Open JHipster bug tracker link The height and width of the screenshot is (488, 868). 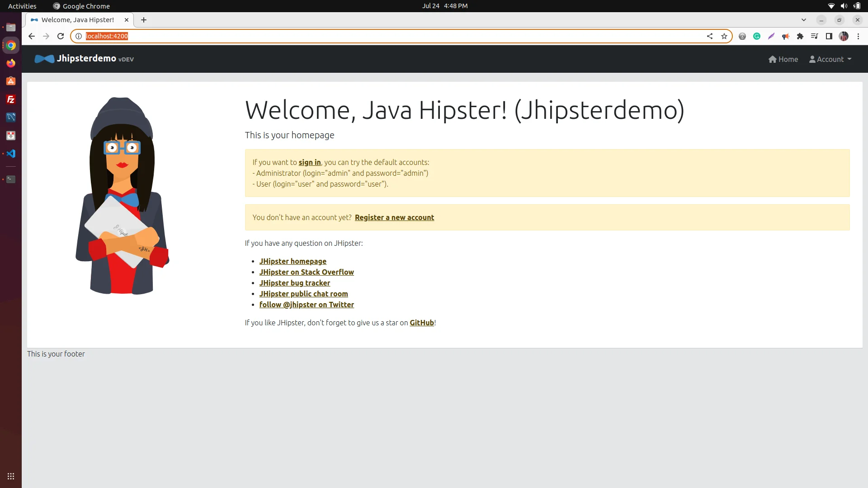coord(295,283)
